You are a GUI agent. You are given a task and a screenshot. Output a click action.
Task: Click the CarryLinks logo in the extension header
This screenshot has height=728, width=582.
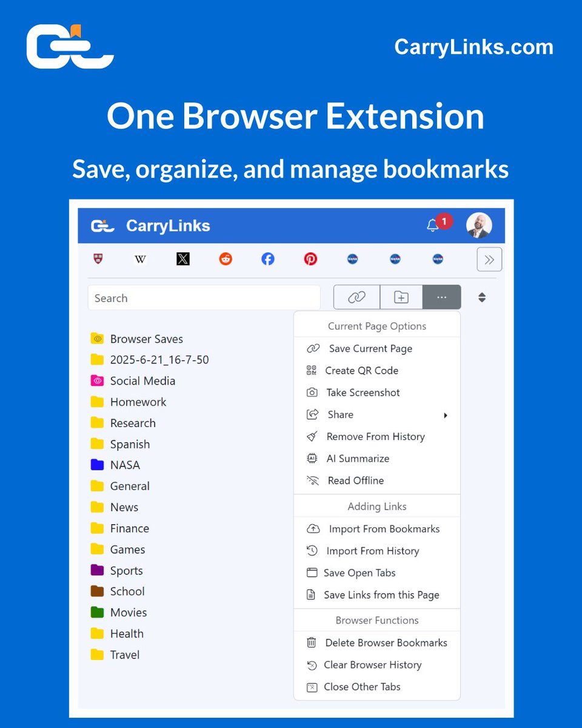click(102, 226)
